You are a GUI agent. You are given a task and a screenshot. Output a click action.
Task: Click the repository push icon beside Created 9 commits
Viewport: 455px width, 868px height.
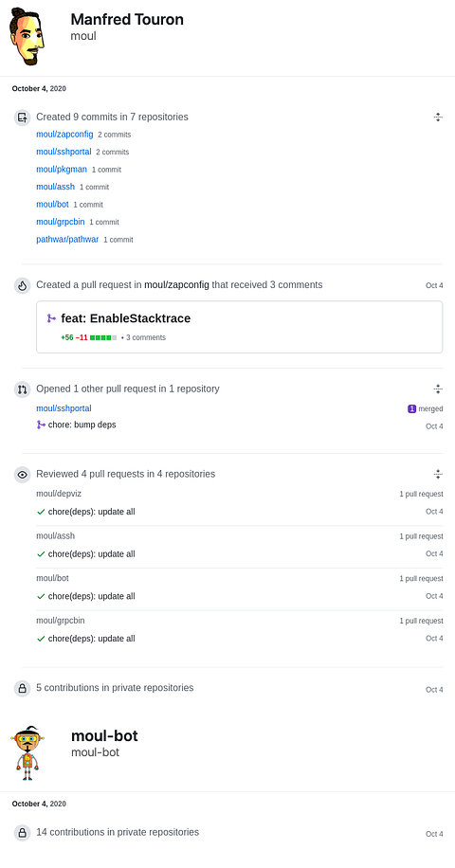click(22, 118)
